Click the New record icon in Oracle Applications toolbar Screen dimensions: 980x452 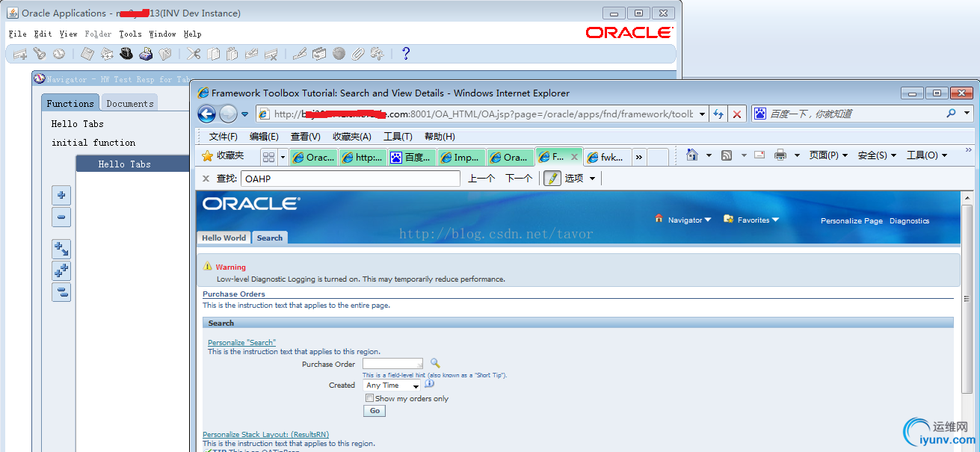click(20, 54)
